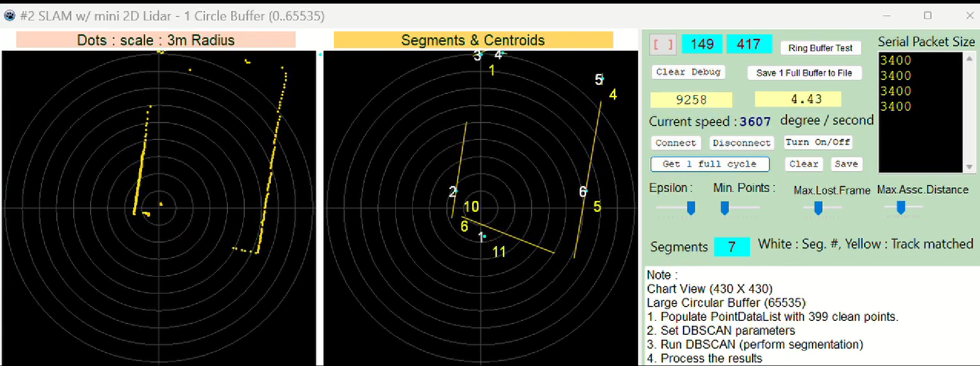Click the cyan 417 value field
Image resolution: width=980 pixels, height=366 pixels.
[749, 44]
